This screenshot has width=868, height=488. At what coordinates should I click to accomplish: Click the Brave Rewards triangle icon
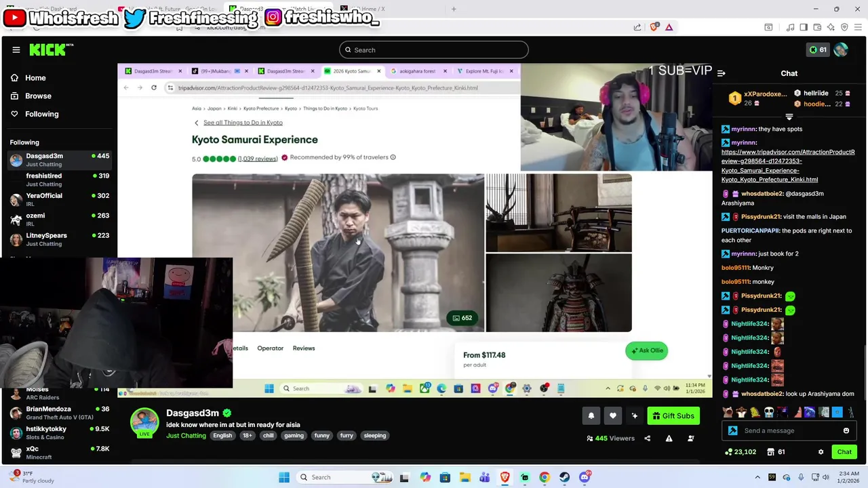pos(669,27)
